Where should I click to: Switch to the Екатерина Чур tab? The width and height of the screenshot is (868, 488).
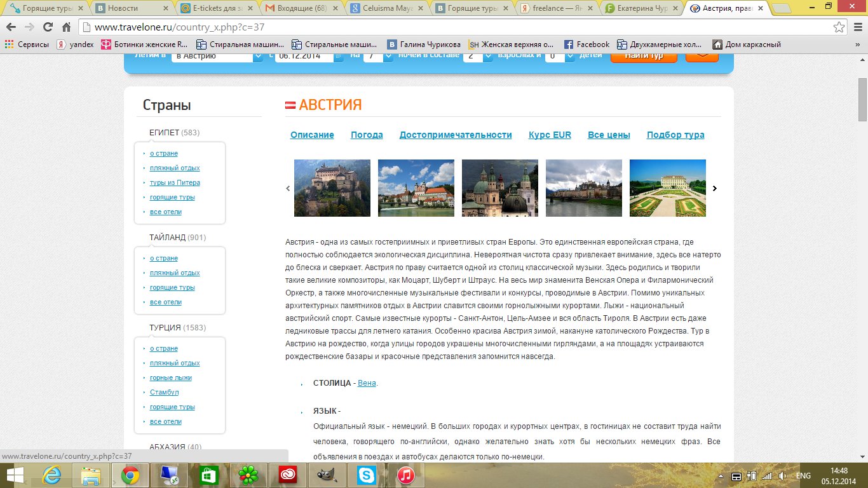642,8
